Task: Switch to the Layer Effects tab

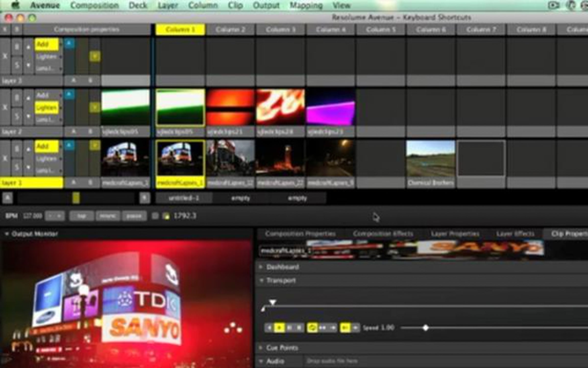Action: pos(515,234)
